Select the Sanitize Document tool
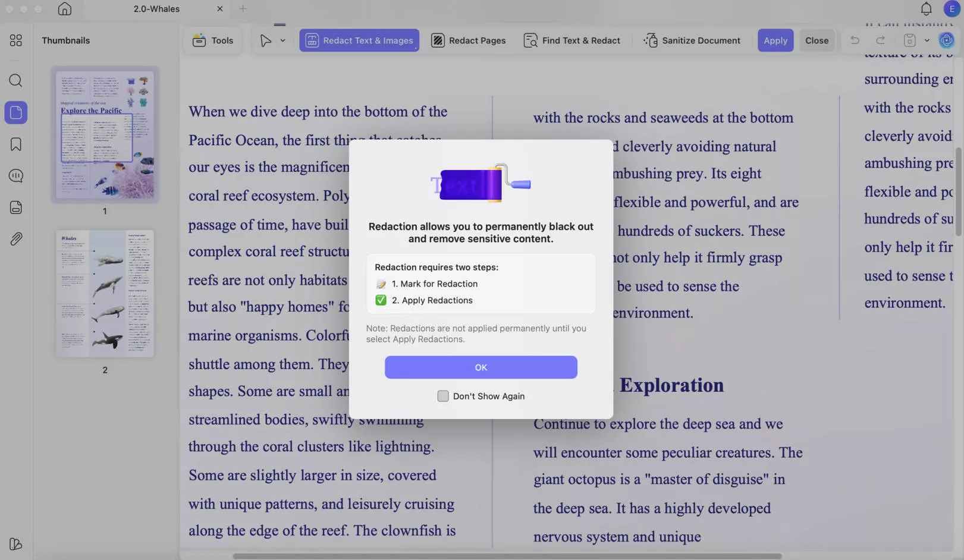This screenshot has width=964, height=560. pos(692,40)
